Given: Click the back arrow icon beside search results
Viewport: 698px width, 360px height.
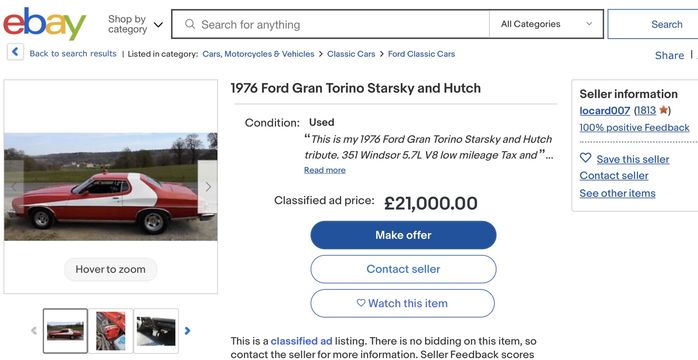Looking at the screenshot, I should (x=15, y=52).
